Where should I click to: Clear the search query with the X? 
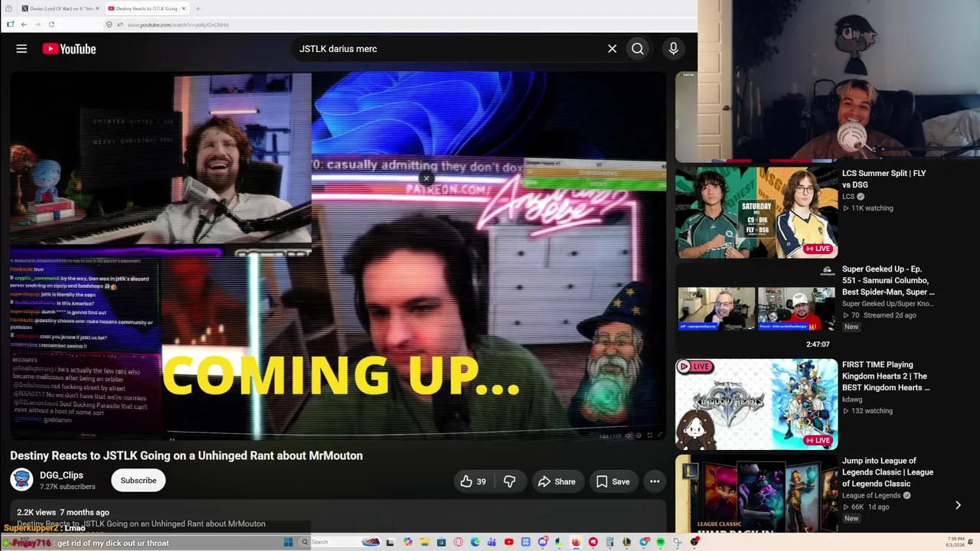pyautogui.click(x=612, y=49)
